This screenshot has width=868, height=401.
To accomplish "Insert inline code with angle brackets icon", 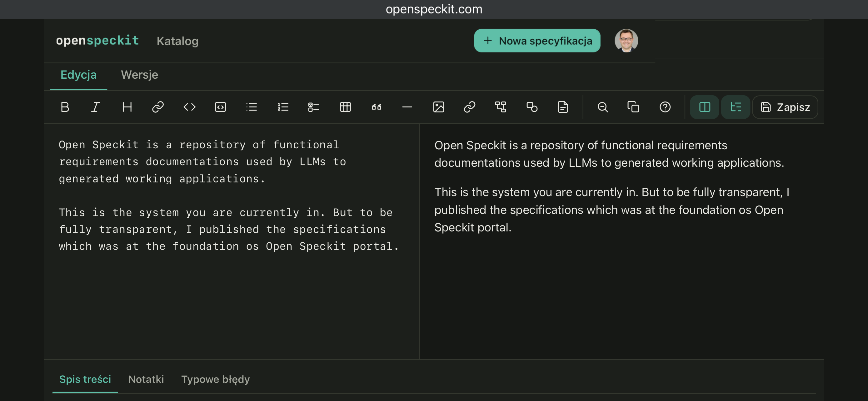I will 189,107.
